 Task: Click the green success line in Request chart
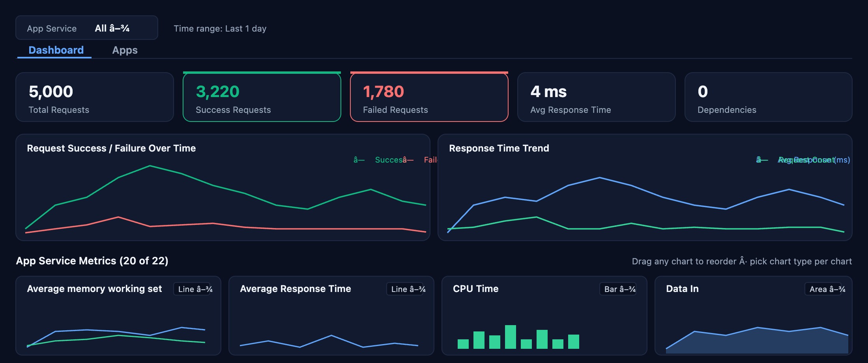213,185
